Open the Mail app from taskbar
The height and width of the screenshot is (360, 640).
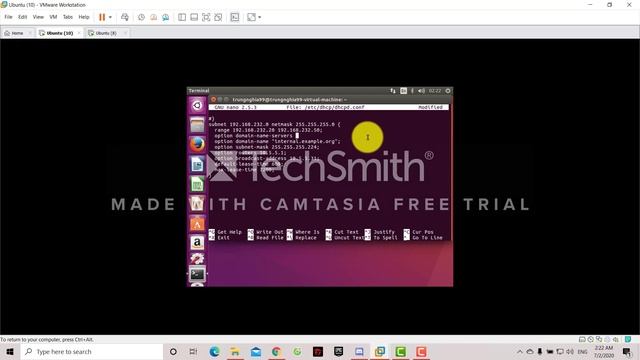[x=256, y=351]
